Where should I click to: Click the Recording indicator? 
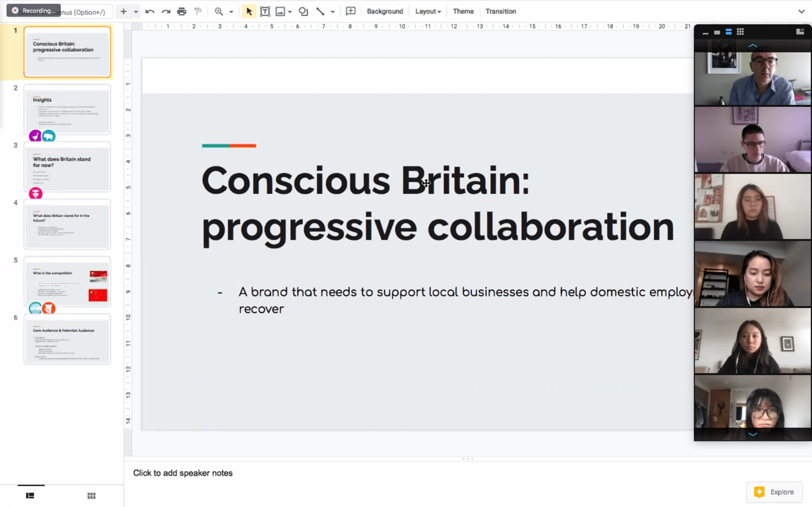[x=33, y=10]
